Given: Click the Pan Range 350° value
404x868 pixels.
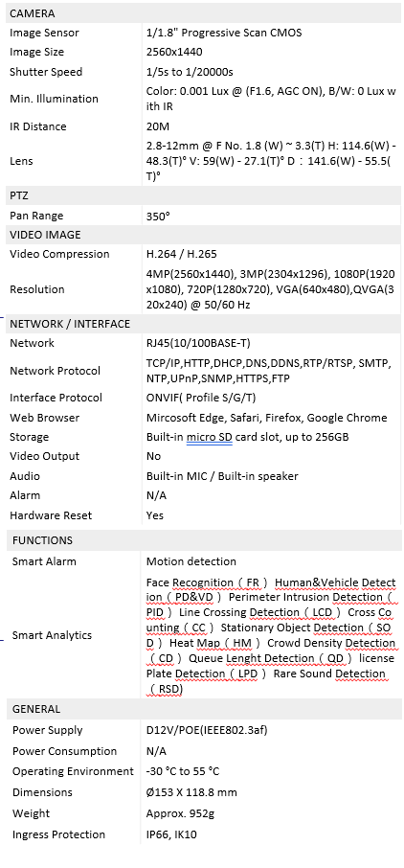Looking at the screenshot, I should pos(158,217).
